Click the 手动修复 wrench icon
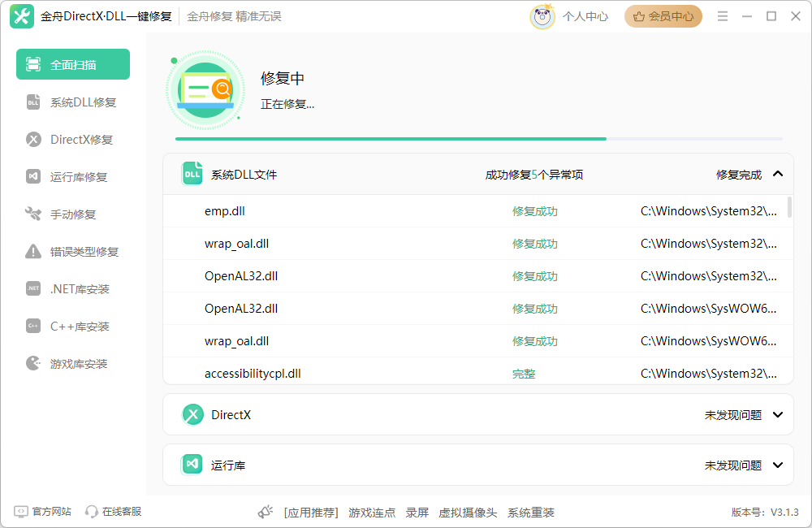Image resolution: width=812 pixels, height=528 pixels. click(x=33, y=214)
